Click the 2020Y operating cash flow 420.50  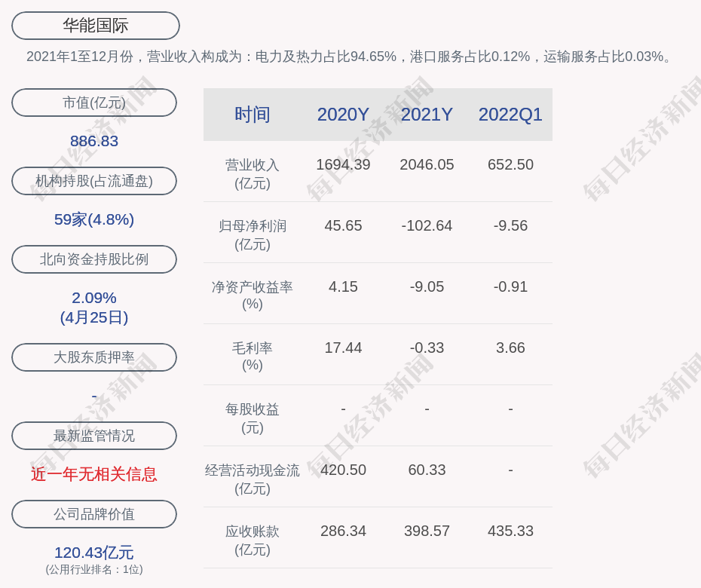[x=344, y=470]
